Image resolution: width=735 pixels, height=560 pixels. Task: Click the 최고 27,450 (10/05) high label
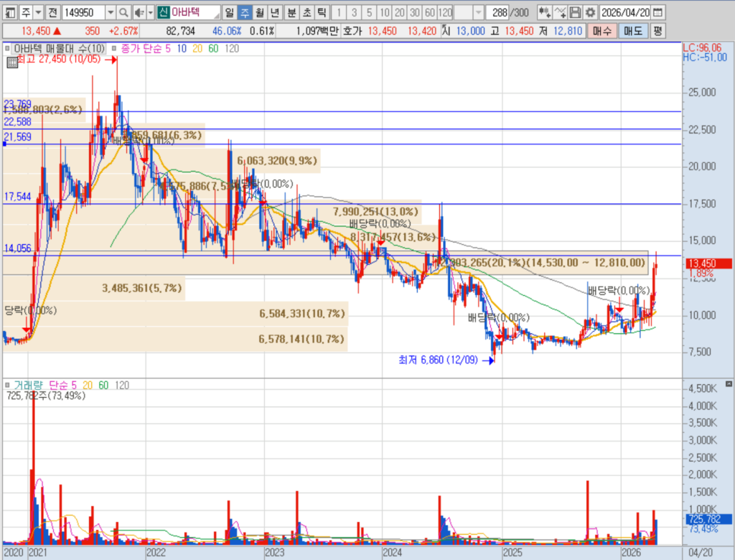click(x=59, y=59)
